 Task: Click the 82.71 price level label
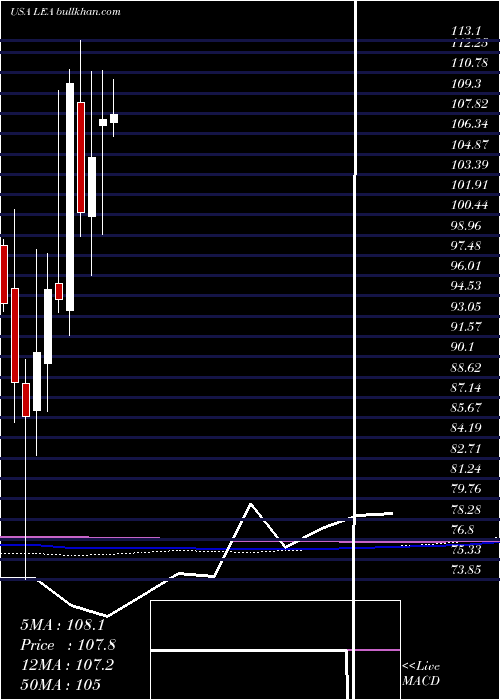(466, 449)
